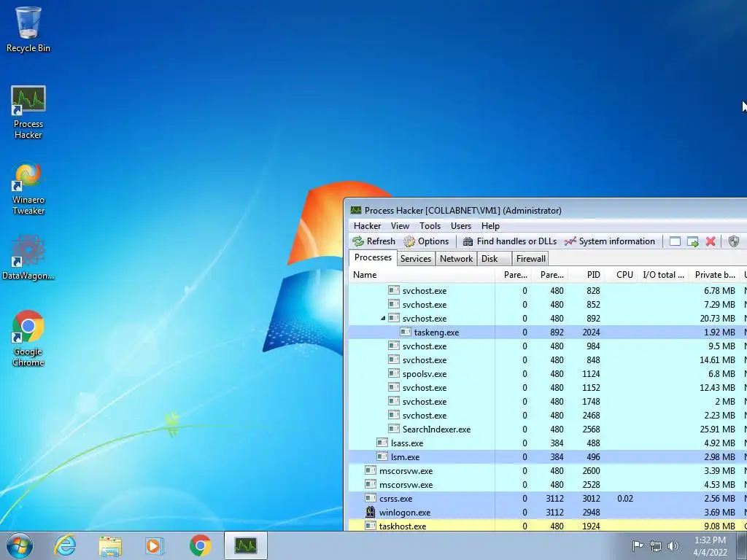This screenshot has height=560, width=747.
Task: Open Google Chrome from the taskbar
Action: 200,545
